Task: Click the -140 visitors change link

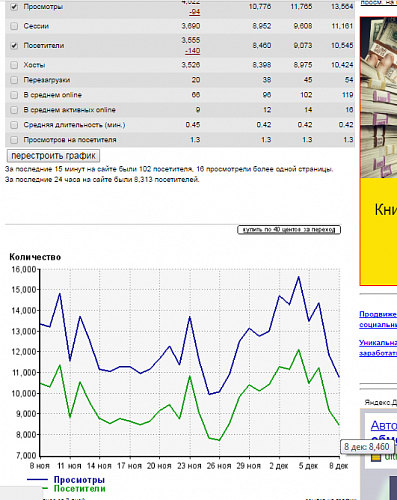Action: click(x=193, y=51)
